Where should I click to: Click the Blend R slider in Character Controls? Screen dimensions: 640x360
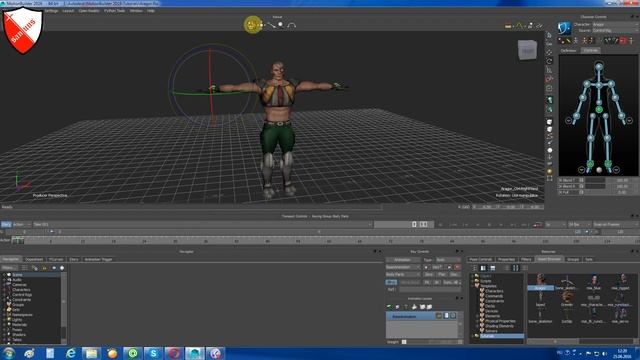click(x=596, y=186)
